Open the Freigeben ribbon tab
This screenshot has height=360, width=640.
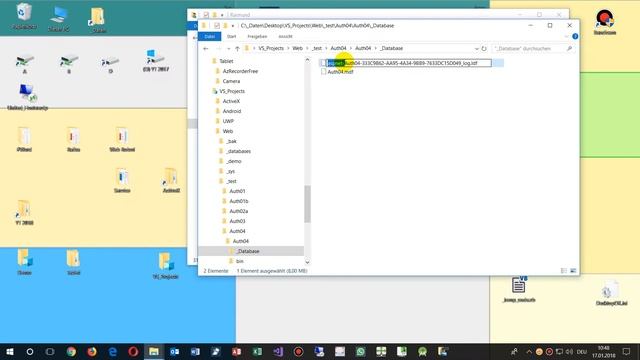pyautogui.click(x=257, y=36)
